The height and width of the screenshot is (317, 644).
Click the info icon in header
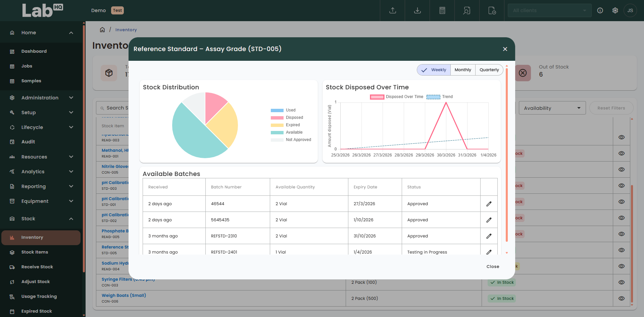point(600,10)
